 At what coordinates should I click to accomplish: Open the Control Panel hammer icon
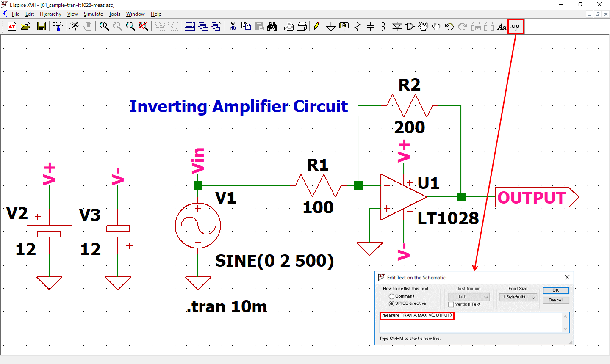58,26
